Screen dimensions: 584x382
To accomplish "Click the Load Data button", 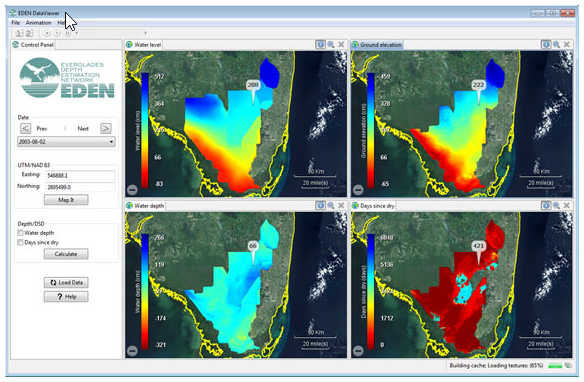I will coord(66,283).
